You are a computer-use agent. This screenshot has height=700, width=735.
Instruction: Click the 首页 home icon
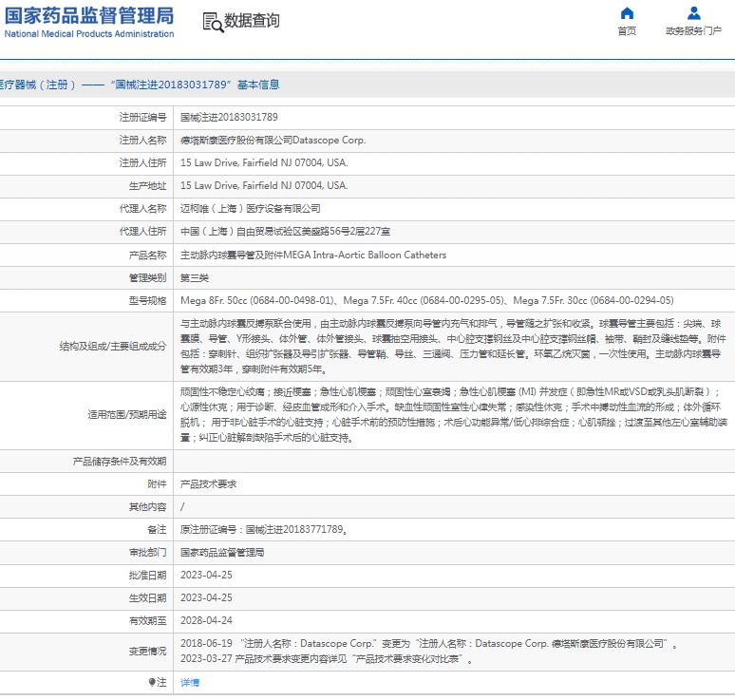coord(627,13)
